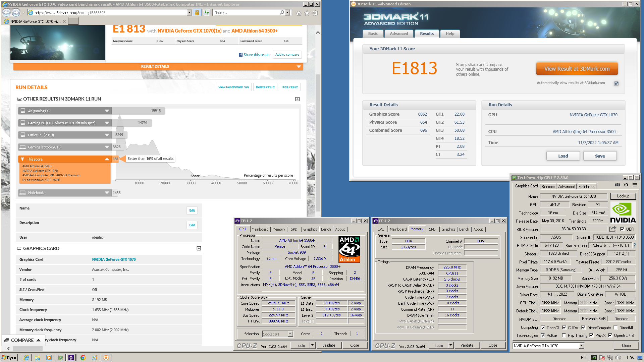Click the Bus Interface question mark icon
The height and width of the screenshot is (362, 644).
pyautogui.click(x=635, y=245)
